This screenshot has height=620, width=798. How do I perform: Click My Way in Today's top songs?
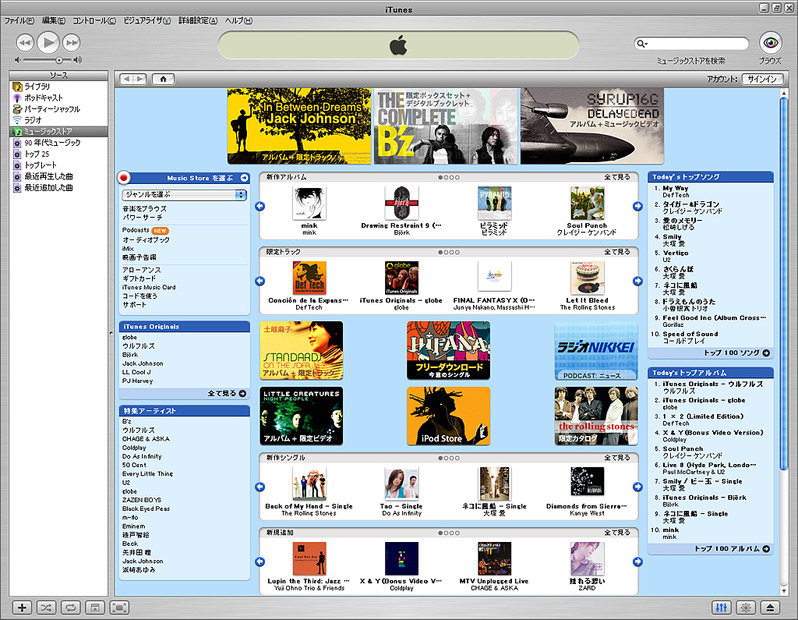[x=675, y=188]
